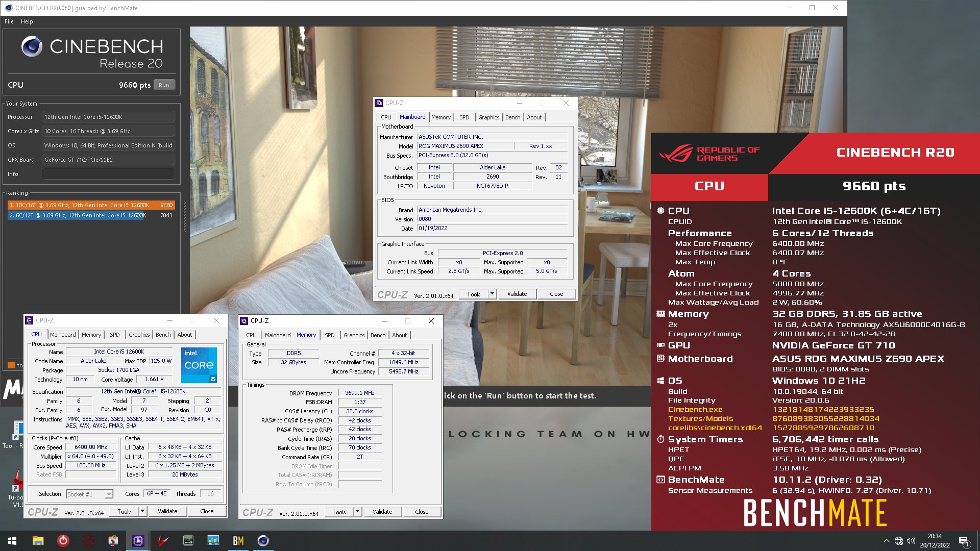Open the Socket #1 selection dropdown
The image size is (980, 551).
[89, 494]
